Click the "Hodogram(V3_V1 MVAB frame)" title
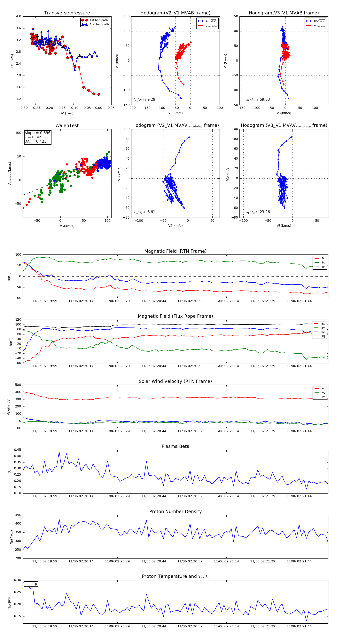Screen dimensions: 351x644 (284, 13)
